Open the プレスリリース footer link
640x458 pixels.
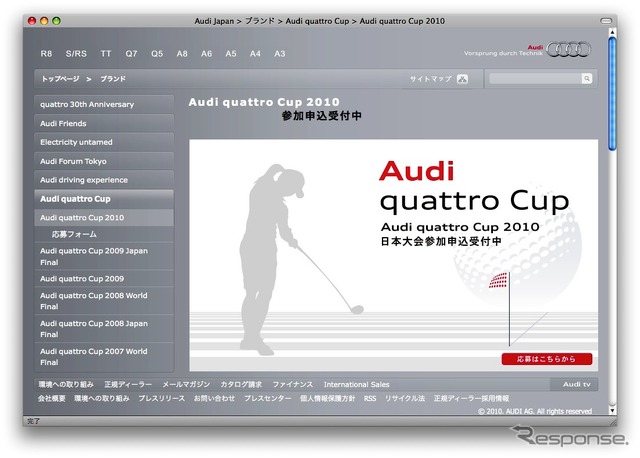pyautogui.click(x=161, y=398)
